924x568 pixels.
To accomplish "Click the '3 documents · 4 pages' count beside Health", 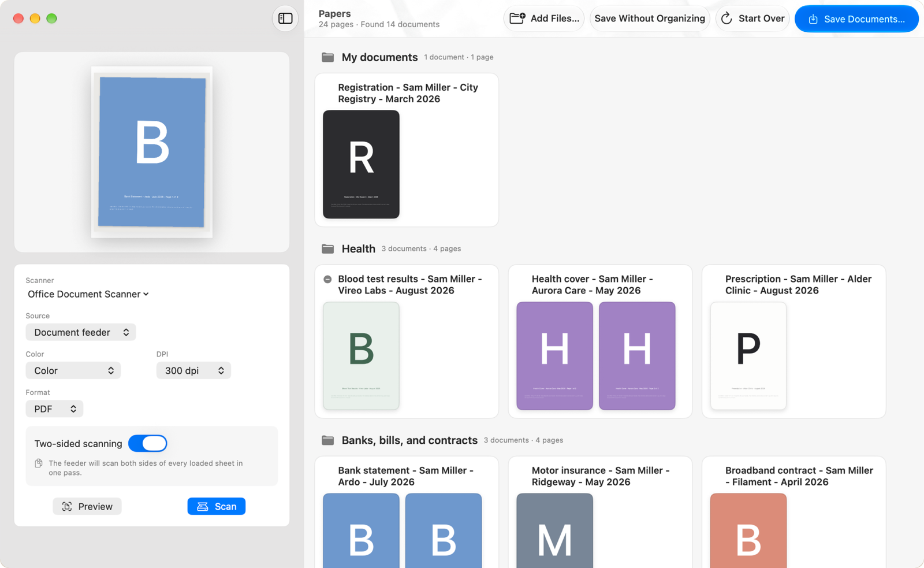I will [421, 248].
